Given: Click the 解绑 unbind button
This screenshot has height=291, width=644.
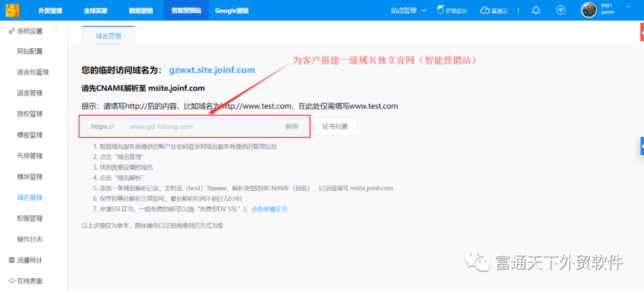Looking at the screenshot, I should coord(292,126).
